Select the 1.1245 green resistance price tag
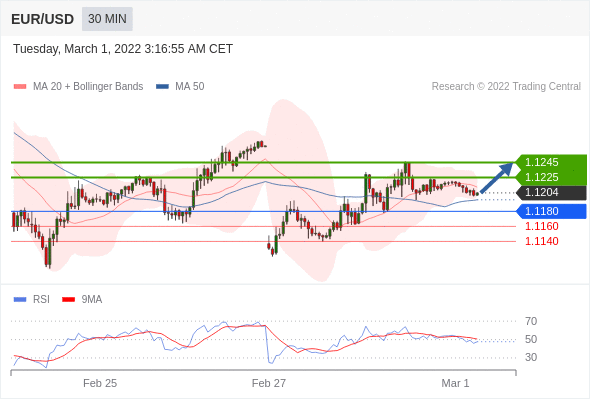 point(551,162)
